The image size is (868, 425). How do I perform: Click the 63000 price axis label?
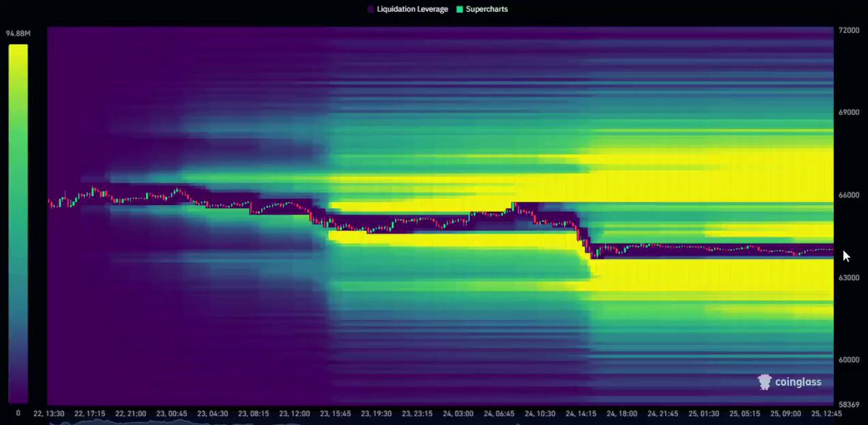coord(848,277)
